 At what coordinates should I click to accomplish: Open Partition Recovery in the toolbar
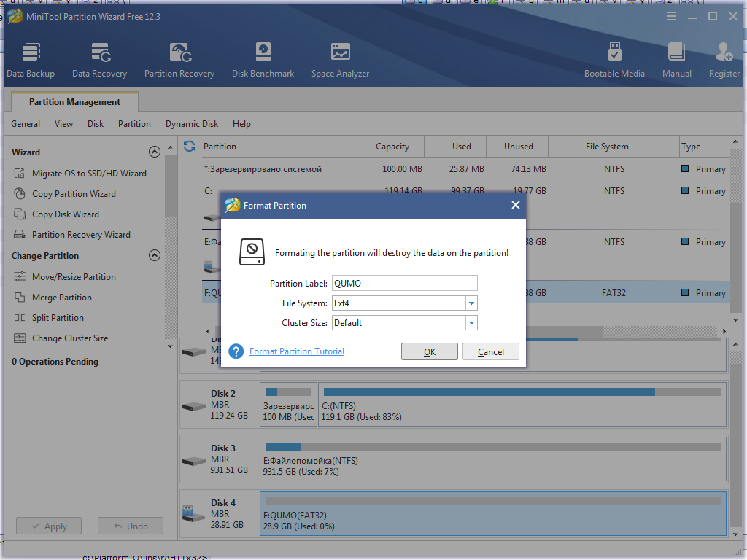(179, 61)
